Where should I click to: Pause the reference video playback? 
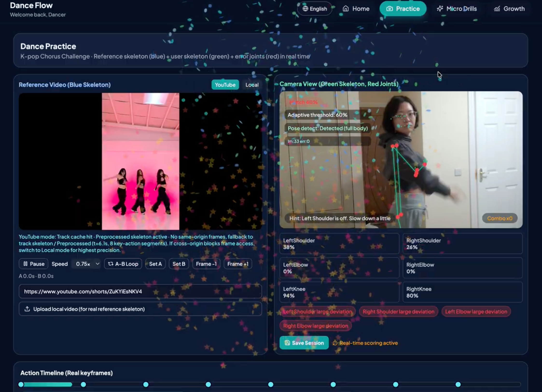click(34, 264)
